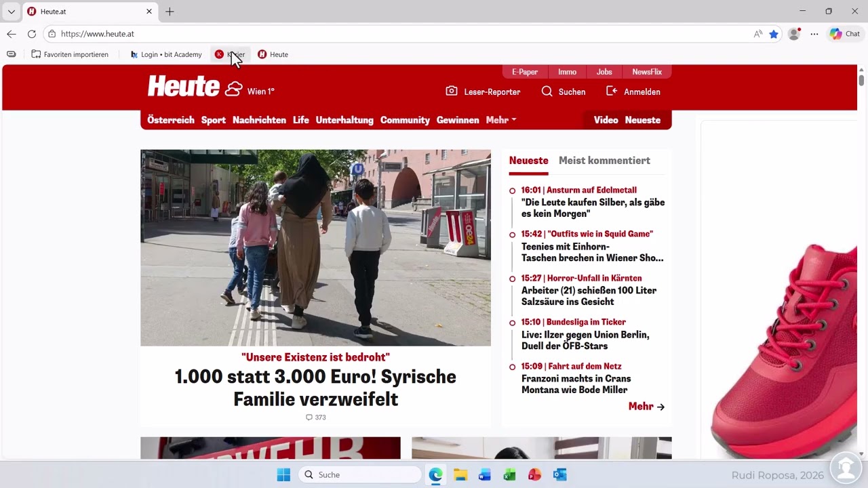Click the page vertical scrollbar thumb
The width and height of the screenshot is (868, 488).
(x=862, y=80)
